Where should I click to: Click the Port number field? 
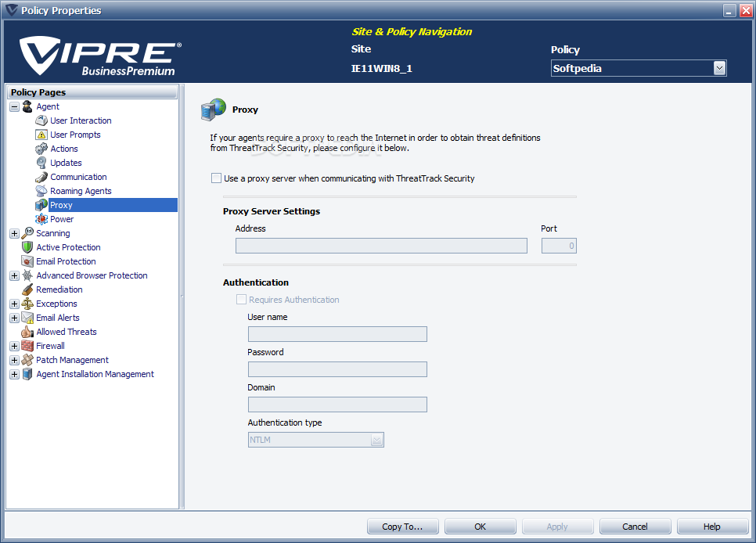tap(559, 246)
